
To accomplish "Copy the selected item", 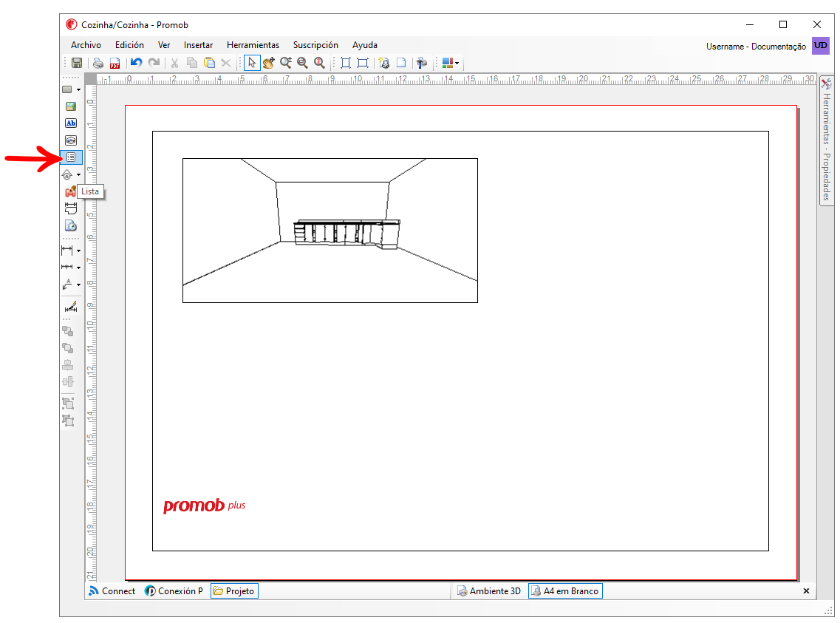I will (x=192, y=63).
